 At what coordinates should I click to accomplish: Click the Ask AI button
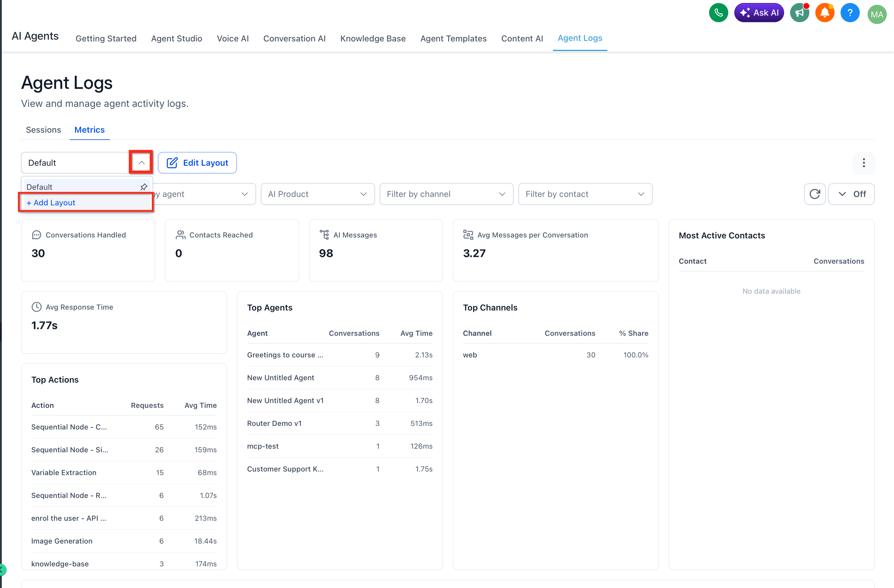tap(759, 13)
